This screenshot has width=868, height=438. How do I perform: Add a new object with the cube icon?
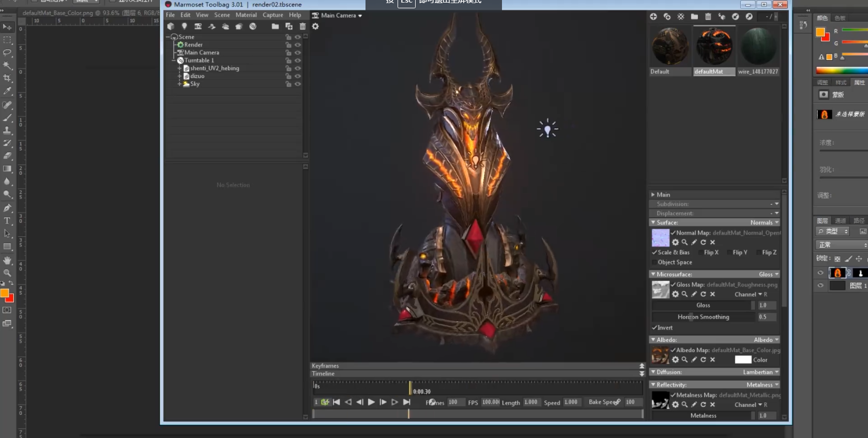(x=171, y=26)
